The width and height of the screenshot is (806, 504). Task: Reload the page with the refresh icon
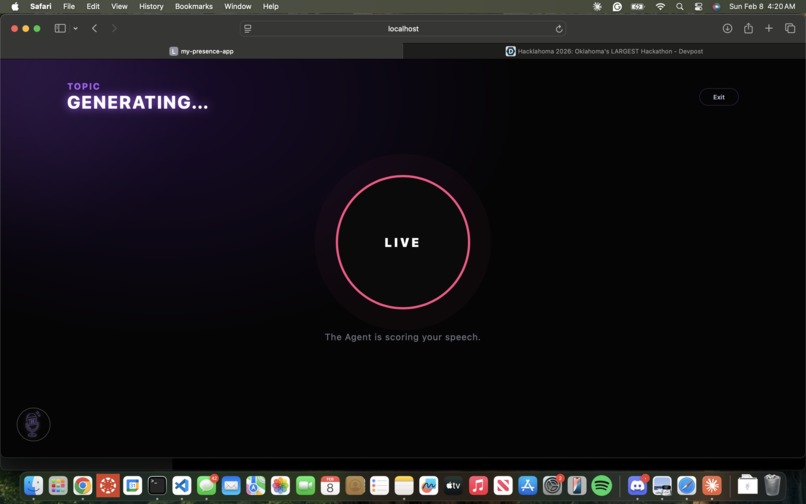(x=559, y=29)
